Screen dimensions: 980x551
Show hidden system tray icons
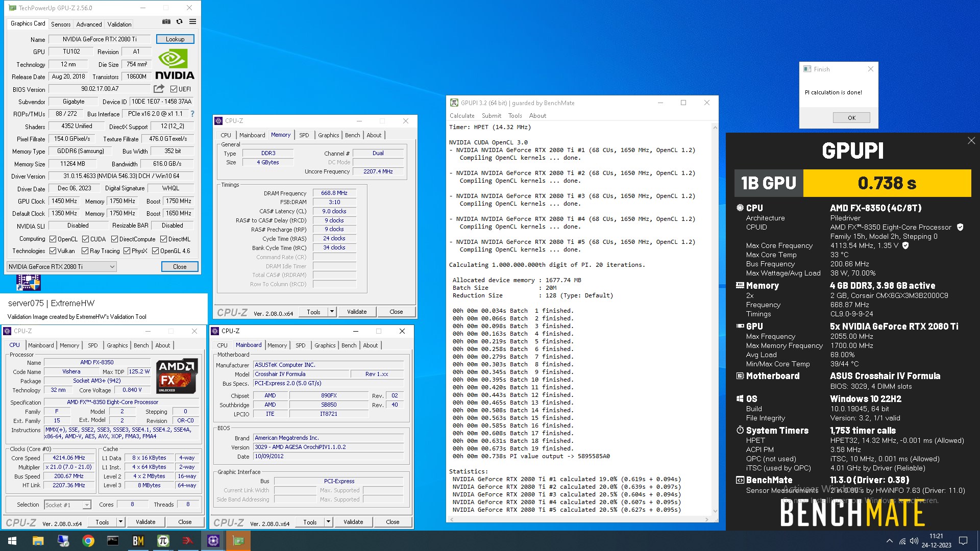click(890, 541)
